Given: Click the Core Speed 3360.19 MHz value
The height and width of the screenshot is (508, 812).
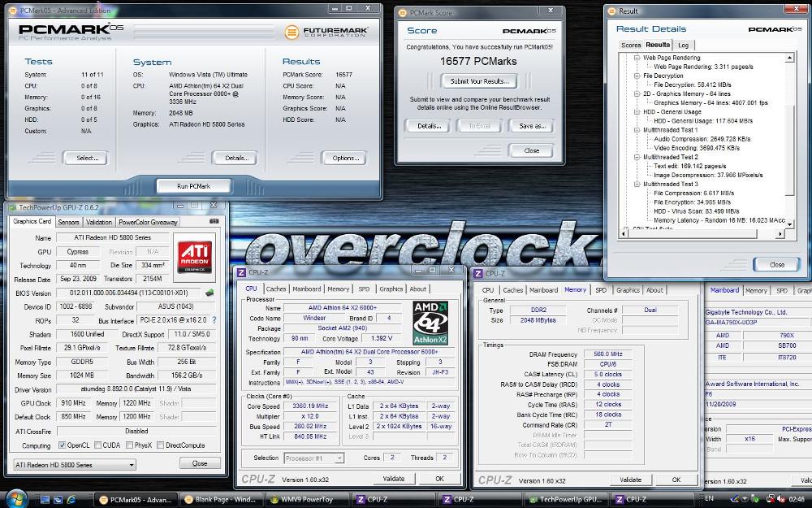Looking at the screenshot, I should coord(310,406).
